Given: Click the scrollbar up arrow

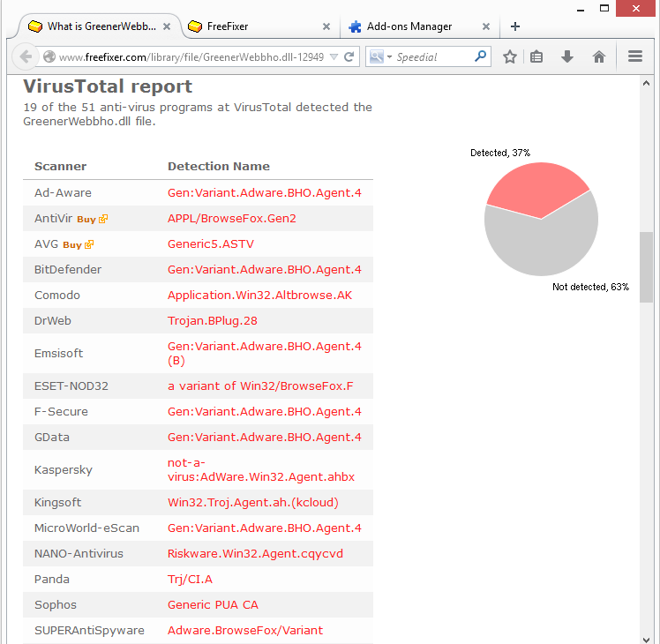Looking at the screenshot, I should coord(646,83).
